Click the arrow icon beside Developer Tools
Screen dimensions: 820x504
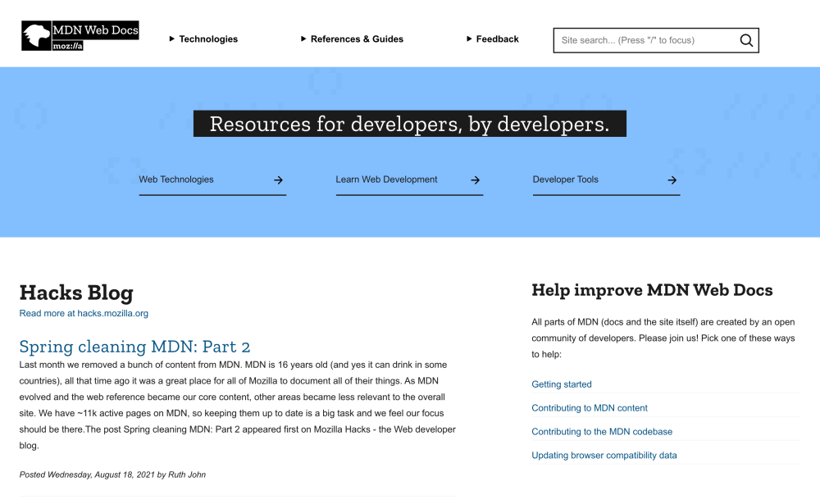pos(672,179)
